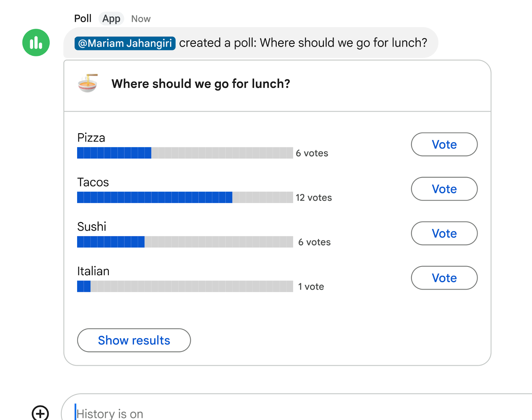Click the Poll sender name
Screen dimensions: 532x420
(83, 18)
